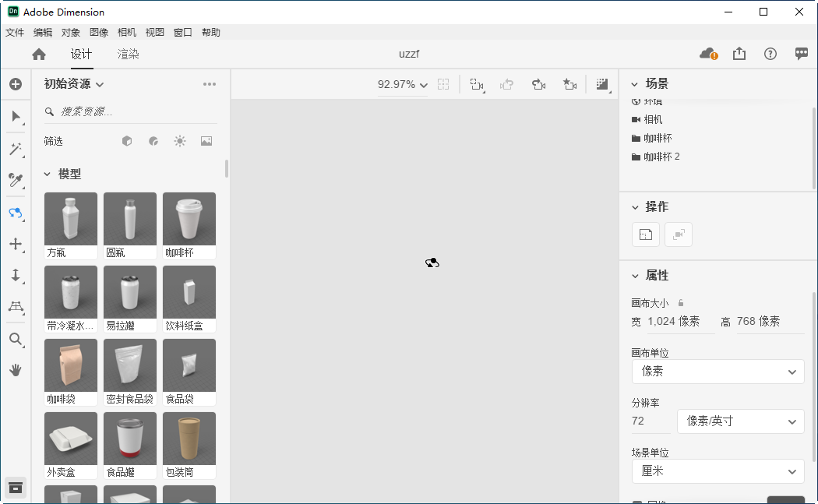This screenshot has height=504, width=818.
Task: Open the add content plus icon
Action: (x=16, y=83)
